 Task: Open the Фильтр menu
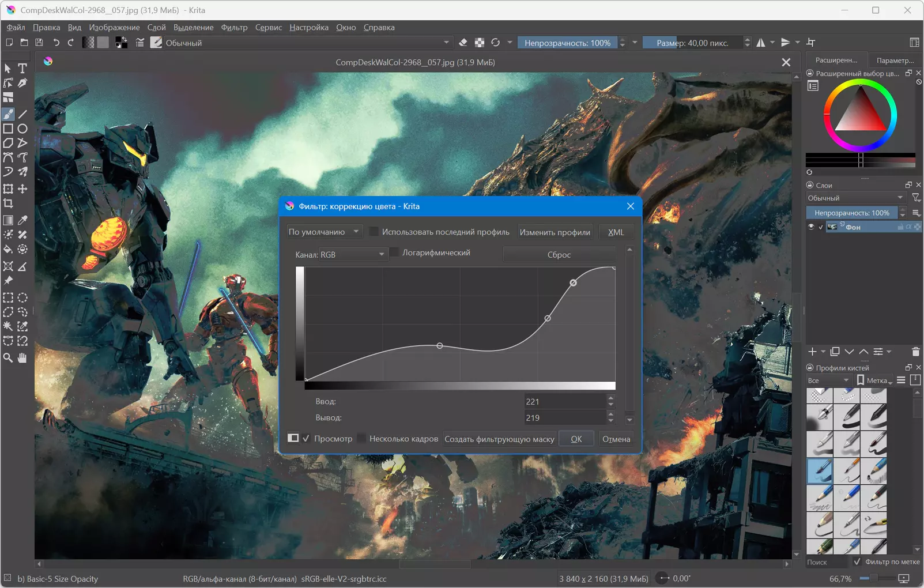point(234,27)
